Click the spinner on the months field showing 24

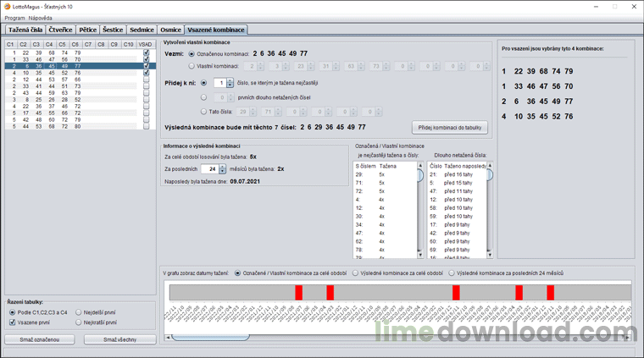[x=223, y=169]
